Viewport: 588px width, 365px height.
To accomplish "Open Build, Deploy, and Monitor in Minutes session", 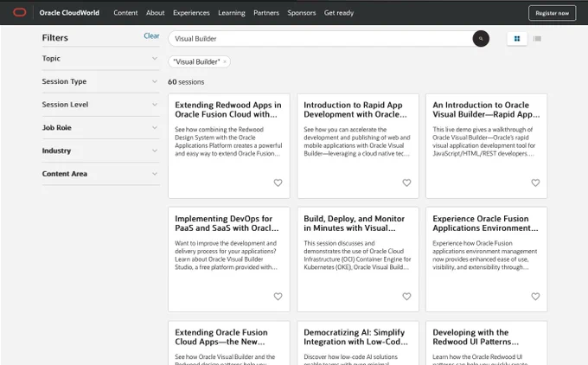I will (x=354, y=223).
